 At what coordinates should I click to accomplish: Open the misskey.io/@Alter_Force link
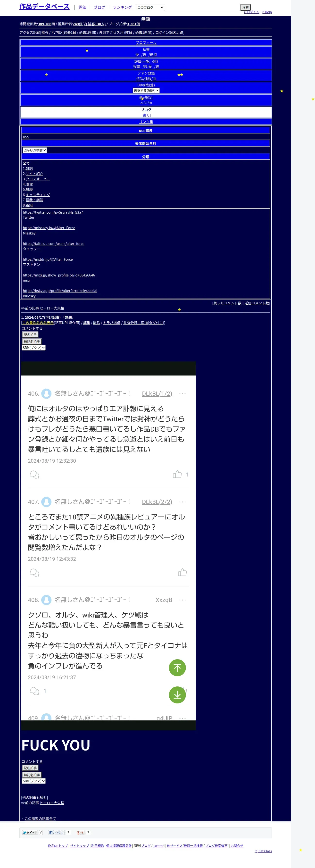click(x=49, y=228)
